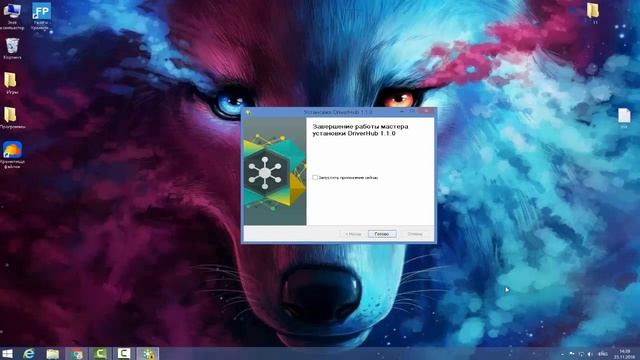
Task: Click the DriverHub logo banner image
Action: coord(275,171)
